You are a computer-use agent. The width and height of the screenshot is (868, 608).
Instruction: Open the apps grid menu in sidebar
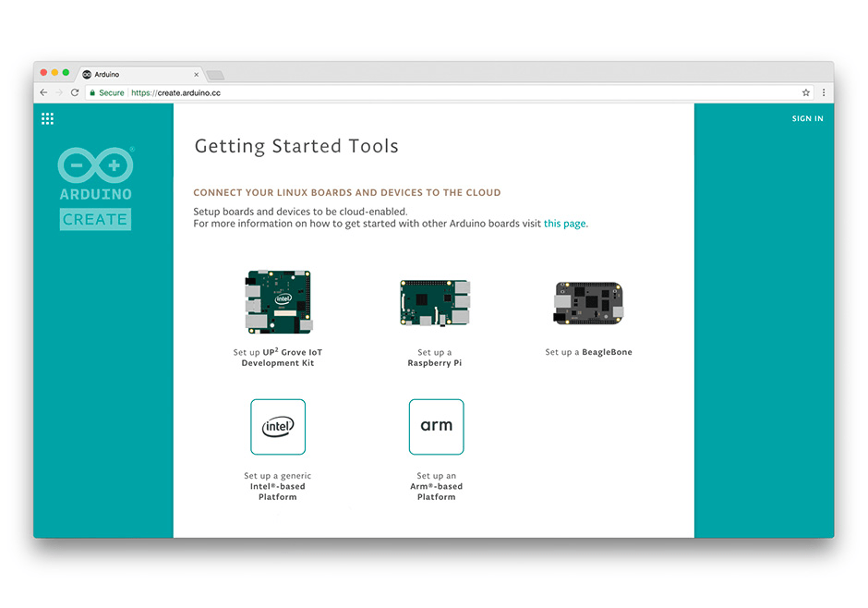(47, 118)
